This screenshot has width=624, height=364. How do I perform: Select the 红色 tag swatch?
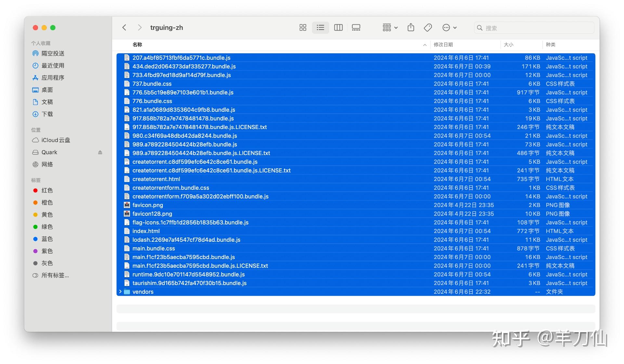[35, 190]
